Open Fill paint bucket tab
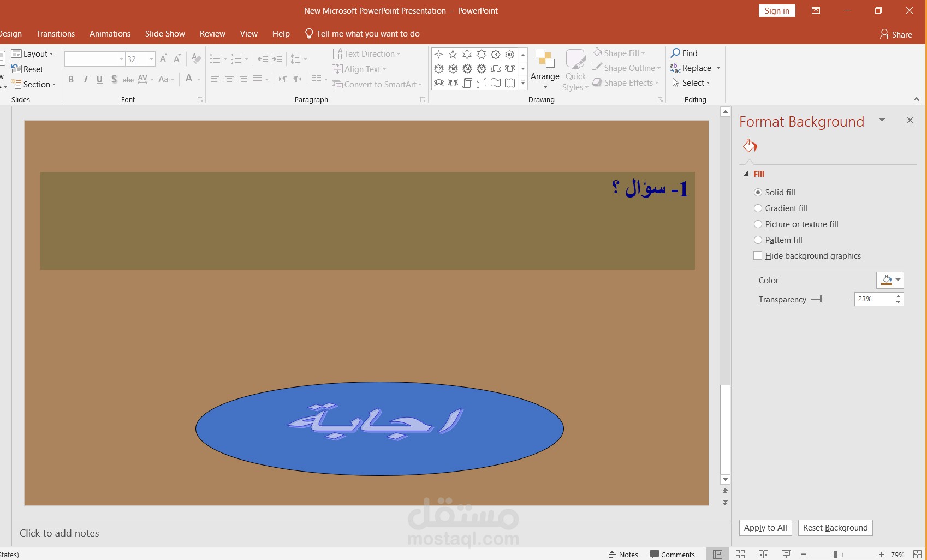Viewport: 927px width, 560px height. (750, 146)
